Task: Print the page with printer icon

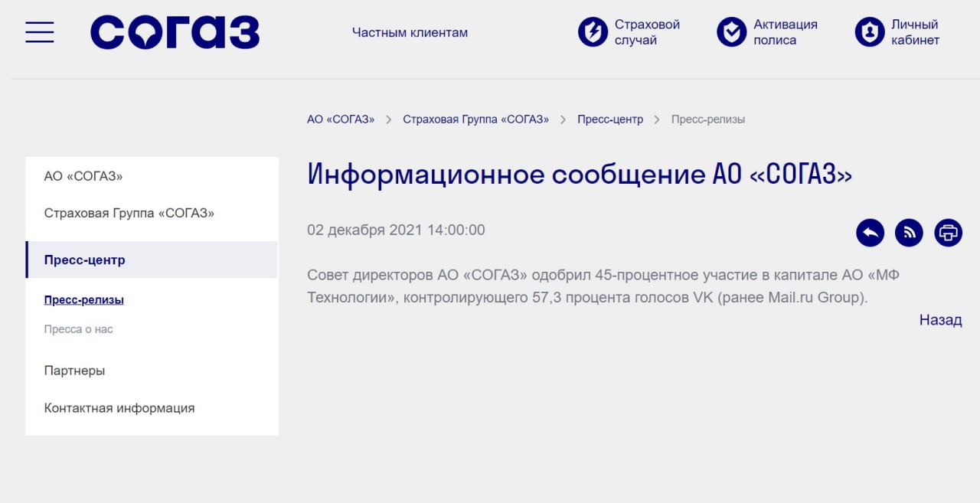Action: coord(948,233)
